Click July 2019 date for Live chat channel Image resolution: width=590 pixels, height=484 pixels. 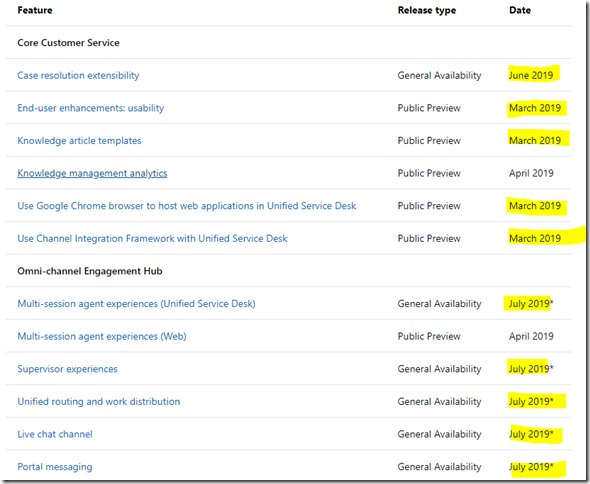pyautogui.click(x=531, y=434)
